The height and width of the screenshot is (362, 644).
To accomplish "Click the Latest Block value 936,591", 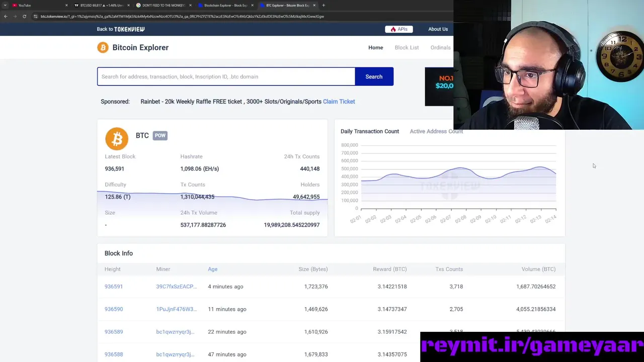I will tap(114, 169).
